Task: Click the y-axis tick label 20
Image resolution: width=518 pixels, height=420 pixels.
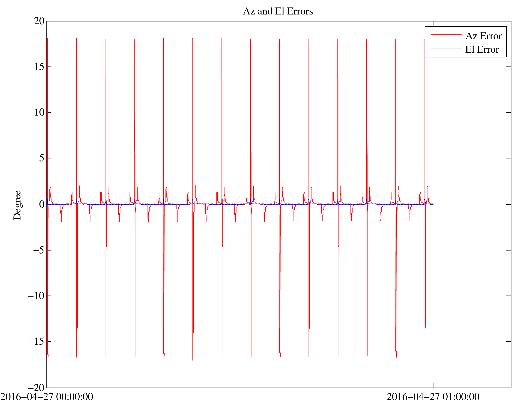Action: pos(39,21)
